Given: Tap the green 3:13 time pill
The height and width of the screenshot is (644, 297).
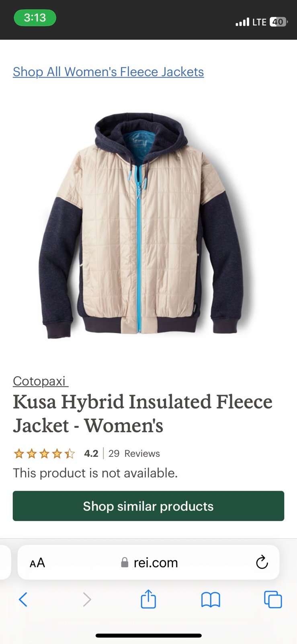Looking at the screenshot, I should (35, 18).
